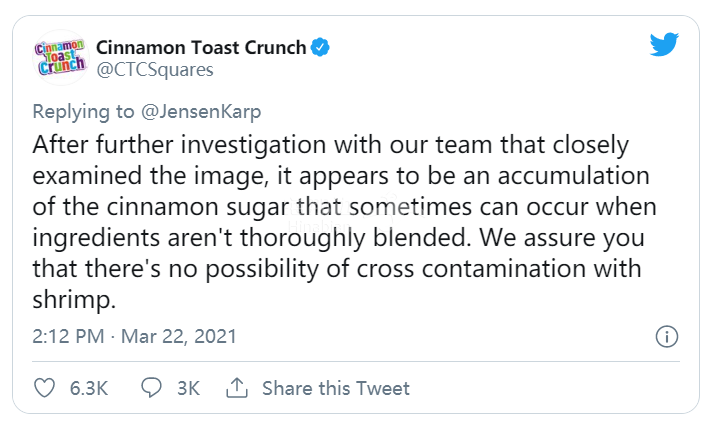Click the blue verified badge
712x426 pixels.
pos(320,47)
